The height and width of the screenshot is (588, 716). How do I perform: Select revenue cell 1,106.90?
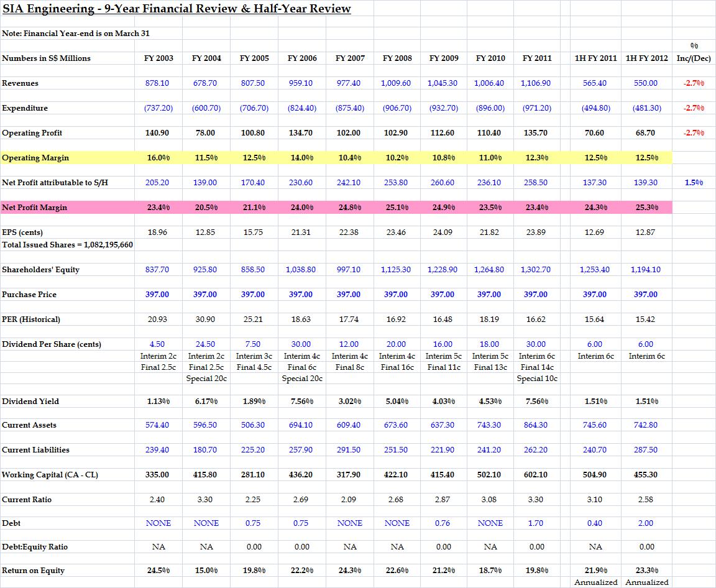(x=536, y=83)
